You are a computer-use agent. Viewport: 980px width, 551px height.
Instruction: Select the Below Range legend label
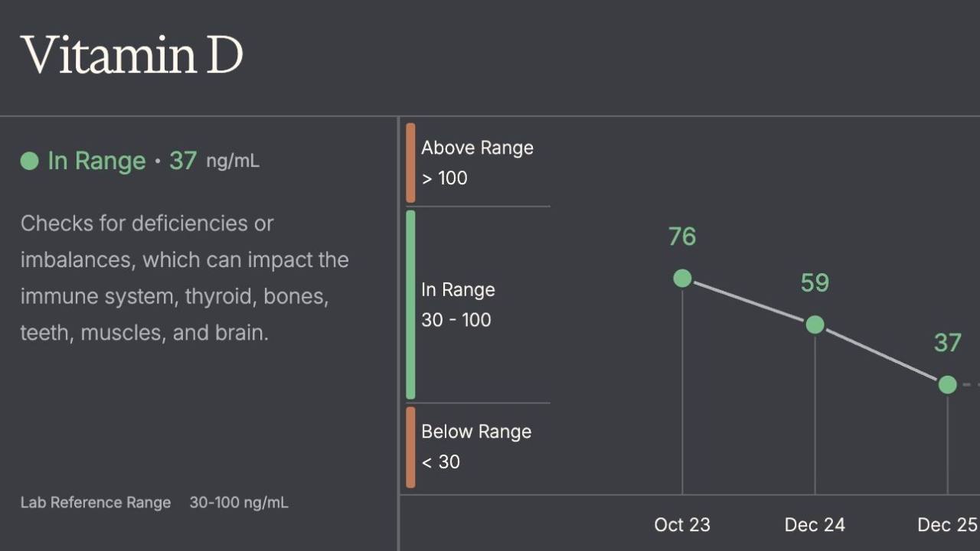click(476, 432)
